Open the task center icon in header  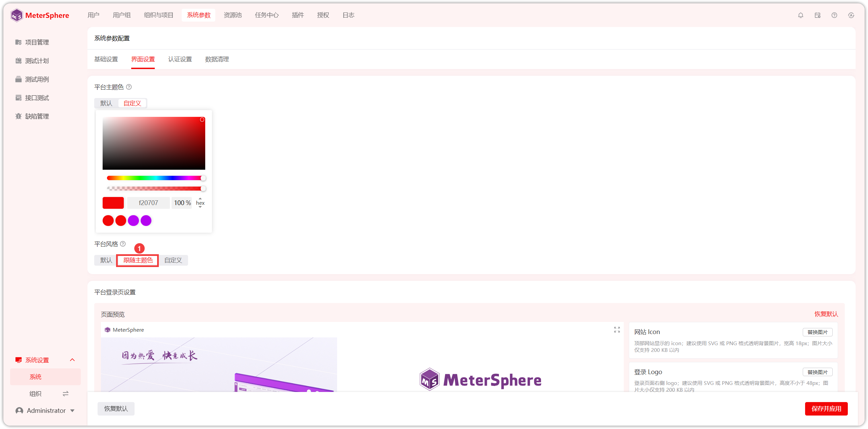817,15
